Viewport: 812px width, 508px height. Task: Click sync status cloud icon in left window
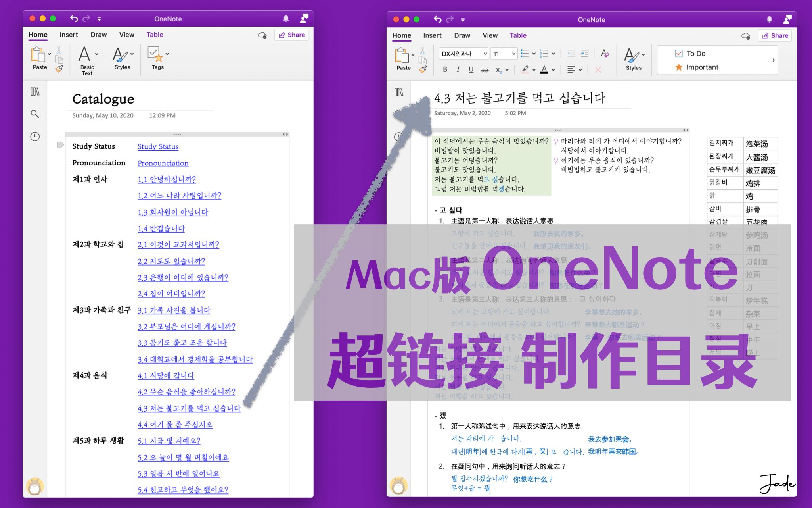(x=262, y=35)
